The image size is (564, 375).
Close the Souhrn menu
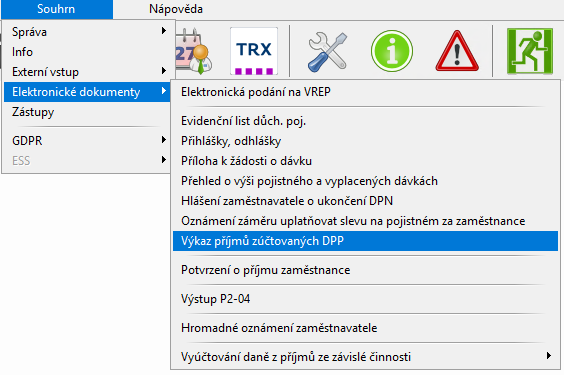(x=56, y=9)
